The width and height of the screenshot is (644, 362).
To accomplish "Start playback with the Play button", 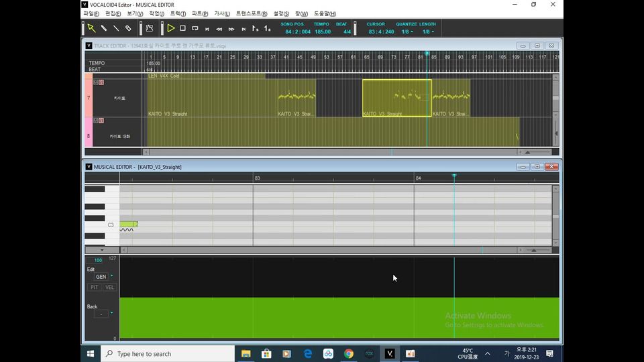I will point(171,28).
